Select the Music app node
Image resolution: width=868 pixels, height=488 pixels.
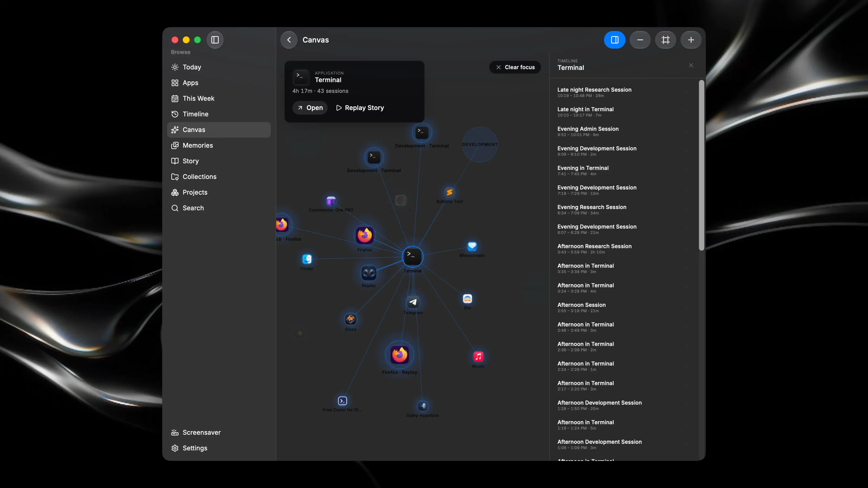coord(478,356)
